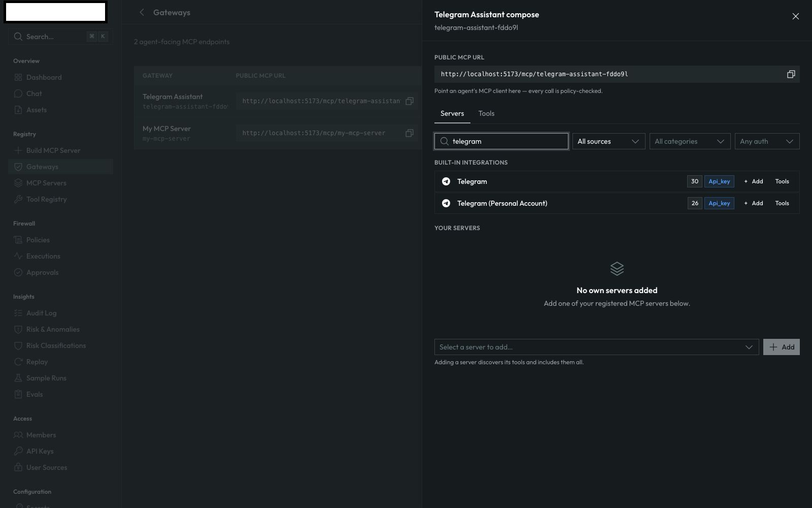The width and height of the screenshot is (812, 508).
Task: Select the Telegram Assistant gateway row
Action: tap(278, 101)
